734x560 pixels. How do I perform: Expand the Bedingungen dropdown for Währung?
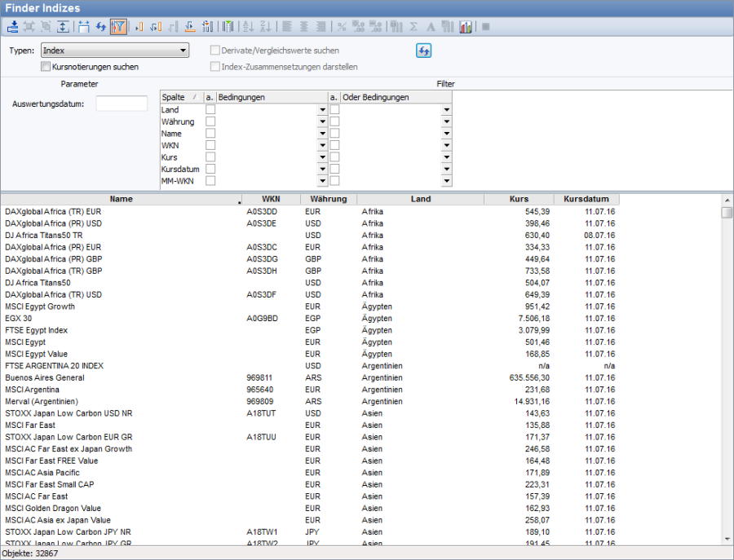click(x=322, y=121)
